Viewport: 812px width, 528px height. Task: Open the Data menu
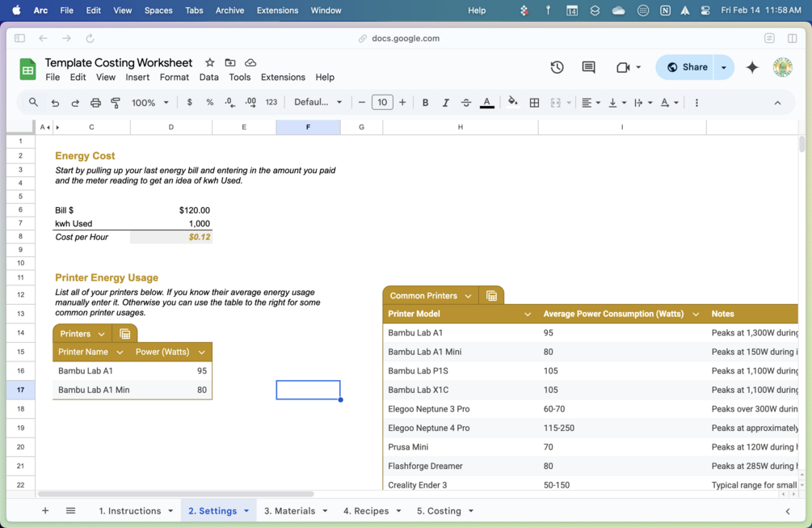coord(208,77)
